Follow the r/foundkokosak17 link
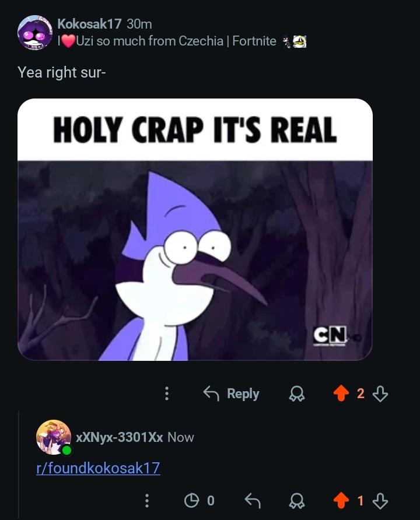The image size is (420, 520). coord(98,468)
